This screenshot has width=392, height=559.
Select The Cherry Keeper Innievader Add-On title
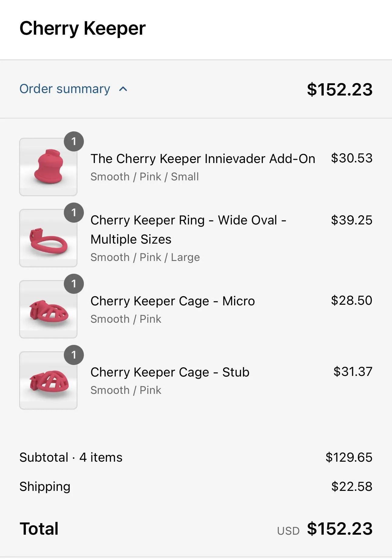tap(203, 159)
